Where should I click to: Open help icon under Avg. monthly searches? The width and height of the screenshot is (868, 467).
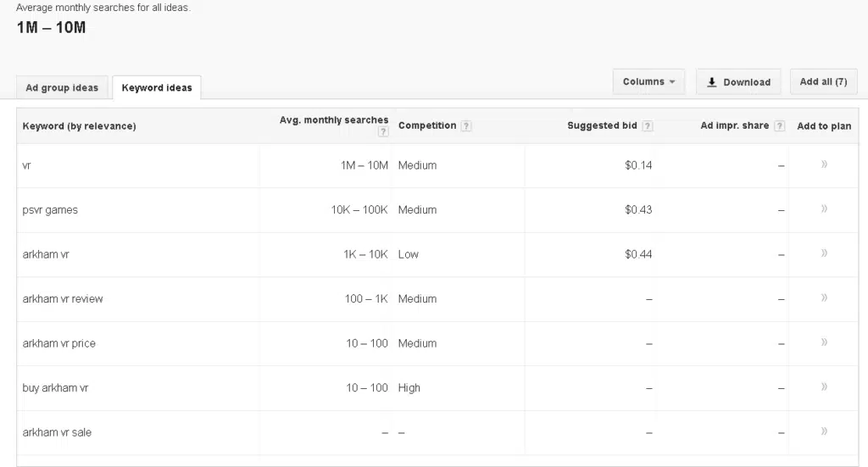click(383, 132)
